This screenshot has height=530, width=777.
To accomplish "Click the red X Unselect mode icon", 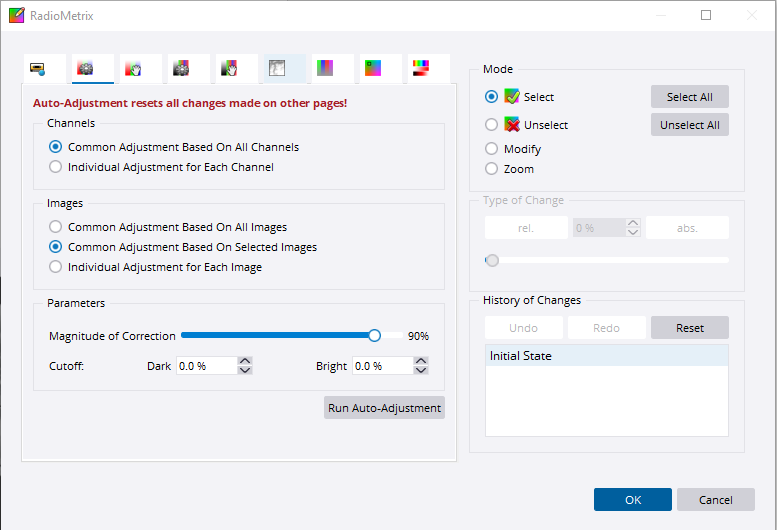I will pos(512,125).
